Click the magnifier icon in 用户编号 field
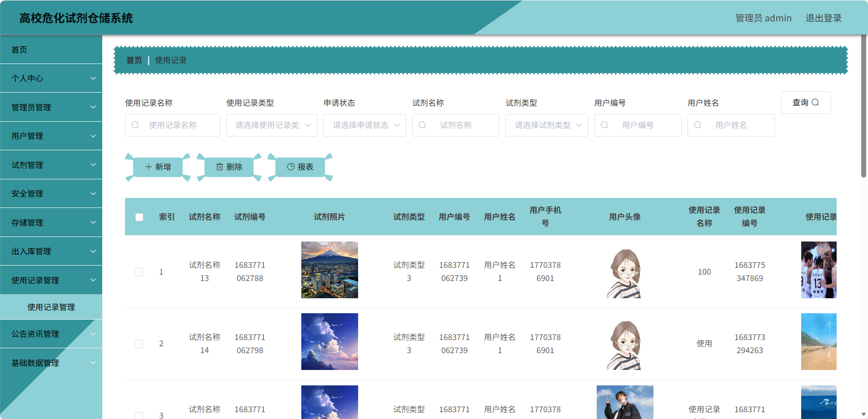The height and width of the screenshot is (419, 868). coord(604,125)
